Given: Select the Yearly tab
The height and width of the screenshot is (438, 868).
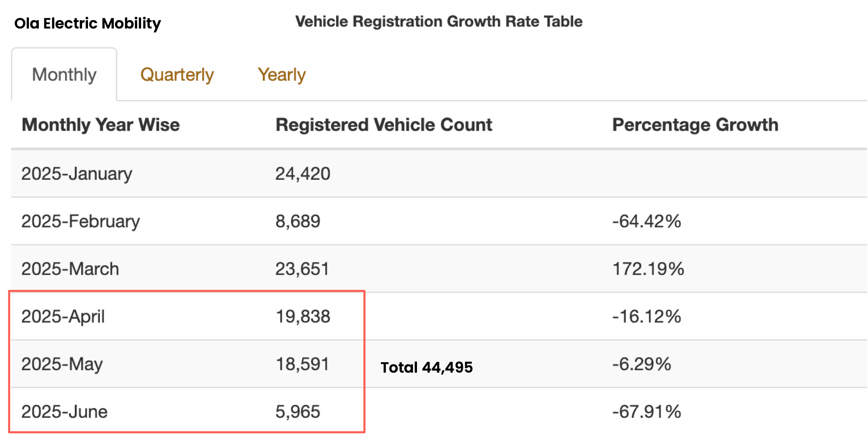Looking at the screenshot, I should 281,74.
